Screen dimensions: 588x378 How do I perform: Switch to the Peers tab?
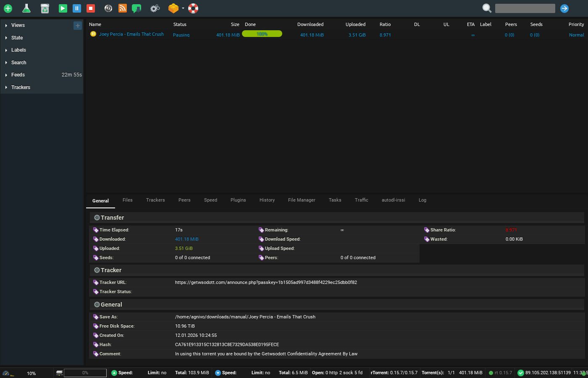coord(184,200)
